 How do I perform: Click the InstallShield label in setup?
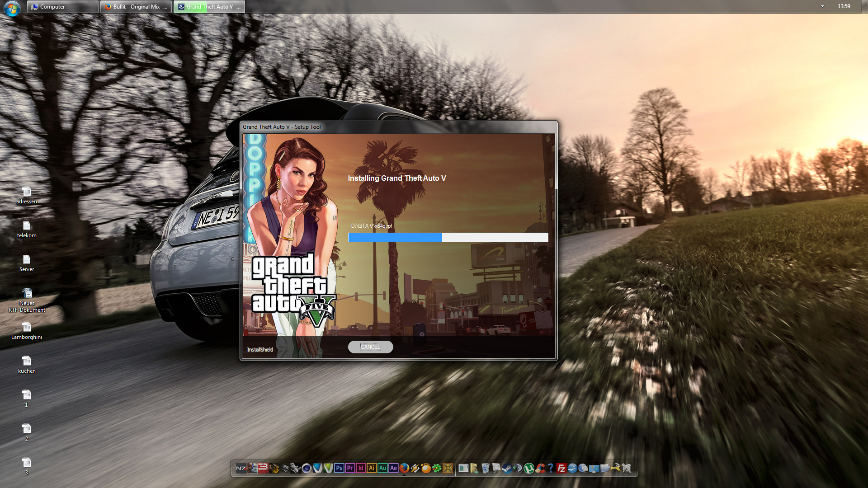(260, 349)
